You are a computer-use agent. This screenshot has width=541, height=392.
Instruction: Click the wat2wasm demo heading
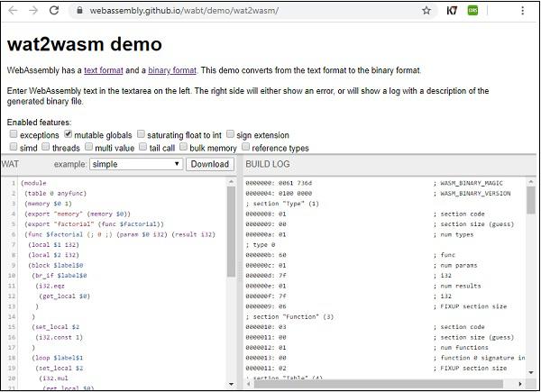point(85,44)
